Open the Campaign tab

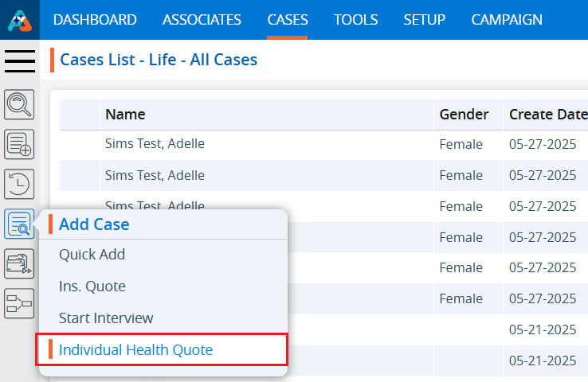[x=507, y=20]
